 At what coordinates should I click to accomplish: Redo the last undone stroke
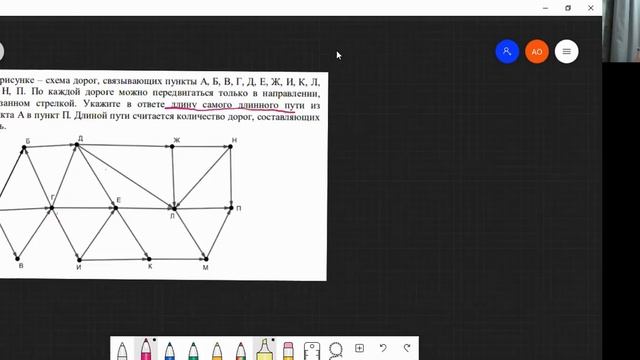click(x=407, y=348)
